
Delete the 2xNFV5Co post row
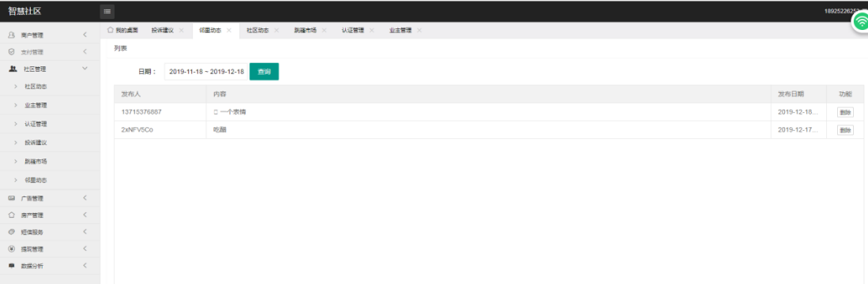coord(845,130)
